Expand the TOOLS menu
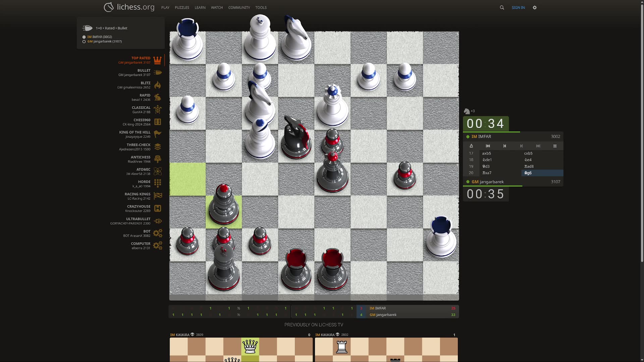This screenshot has width=644, height=362. [x=261, y=7]
